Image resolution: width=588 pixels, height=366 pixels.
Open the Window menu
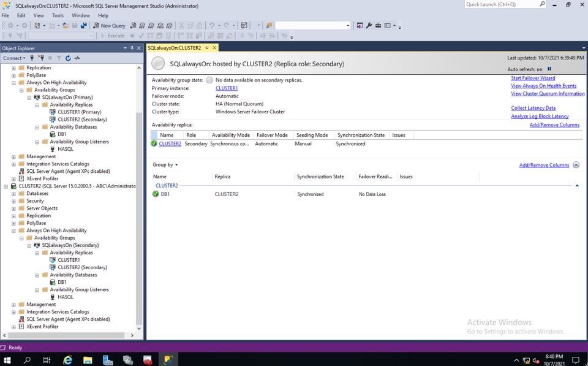81,15
